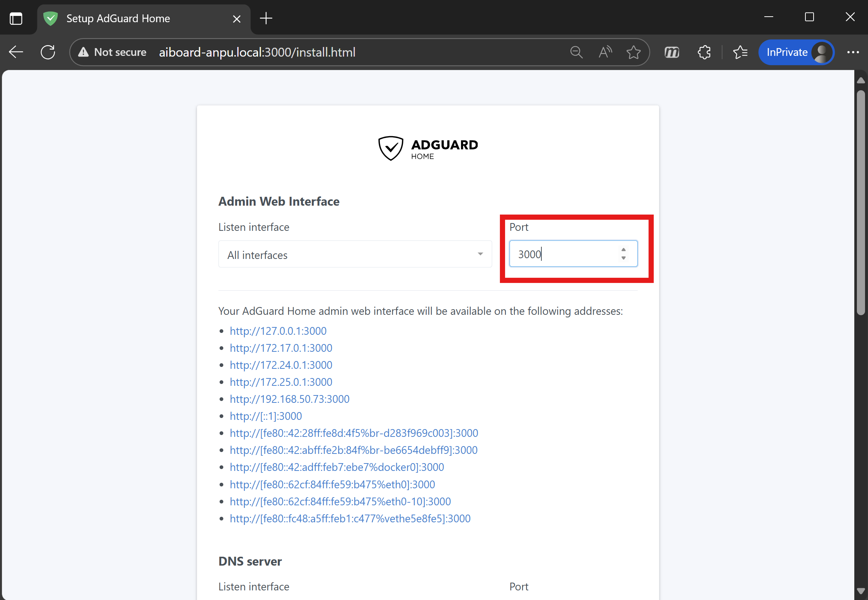Open the http://127.0.0.1:3000 link
868x600 pixels.
coord(278,331)
